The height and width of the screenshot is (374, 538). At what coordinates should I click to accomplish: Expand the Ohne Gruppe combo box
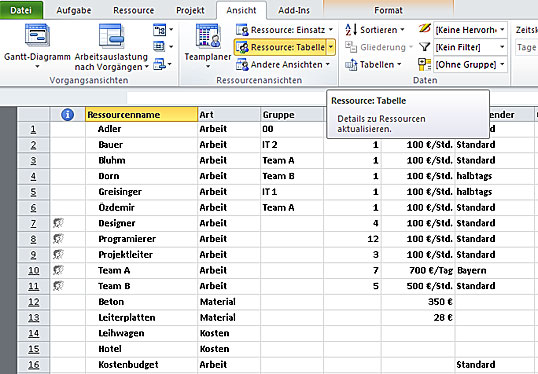pos(470,65)
